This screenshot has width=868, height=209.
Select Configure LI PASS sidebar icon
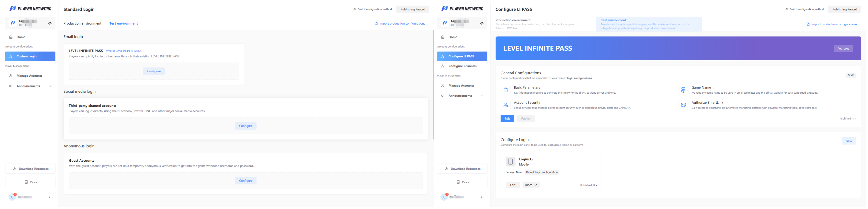[443, 56]
